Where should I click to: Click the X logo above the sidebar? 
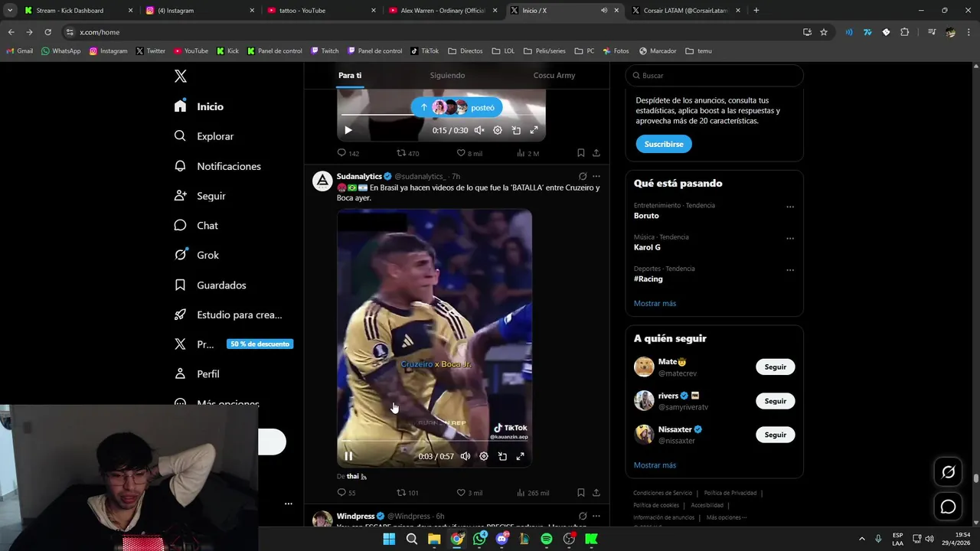point(181,76)
